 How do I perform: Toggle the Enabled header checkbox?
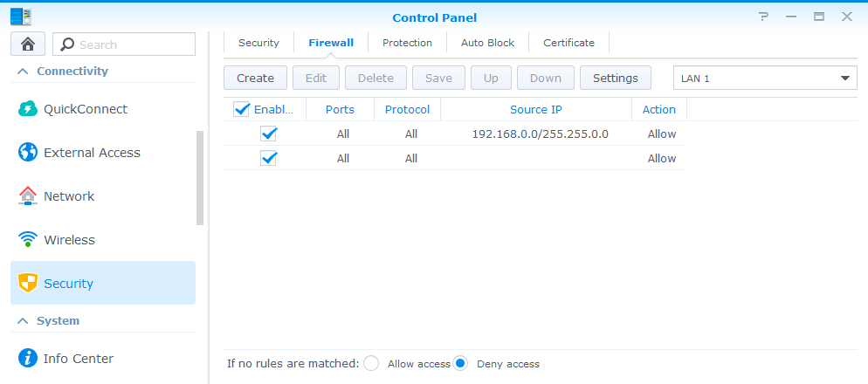click(x=242, y=109)
